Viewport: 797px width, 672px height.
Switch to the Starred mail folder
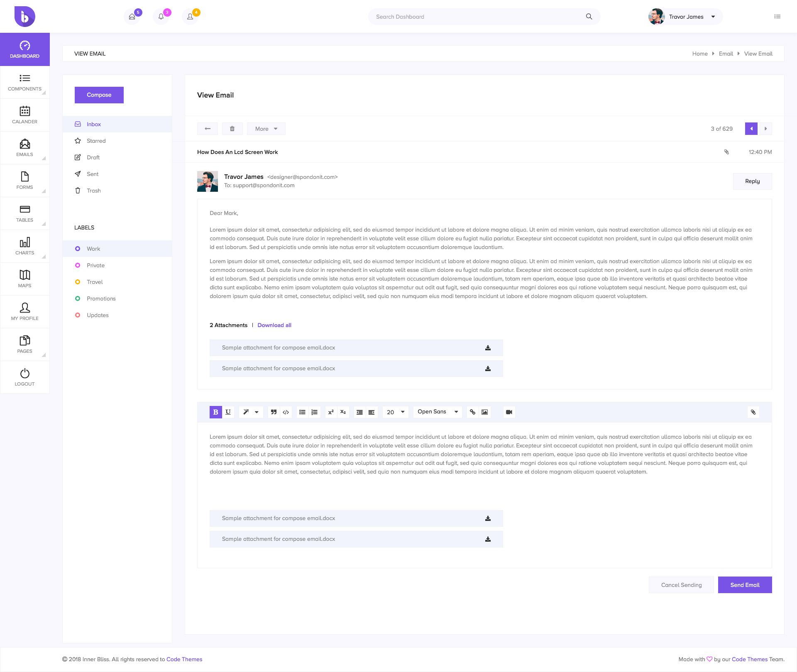[x=96, y=141]
